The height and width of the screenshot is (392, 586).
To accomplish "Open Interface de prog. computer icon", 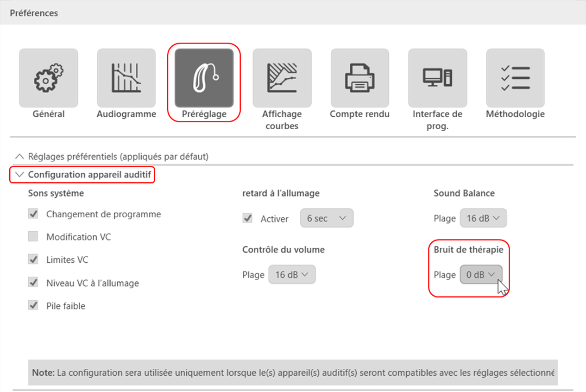I will tap(437, 77).
